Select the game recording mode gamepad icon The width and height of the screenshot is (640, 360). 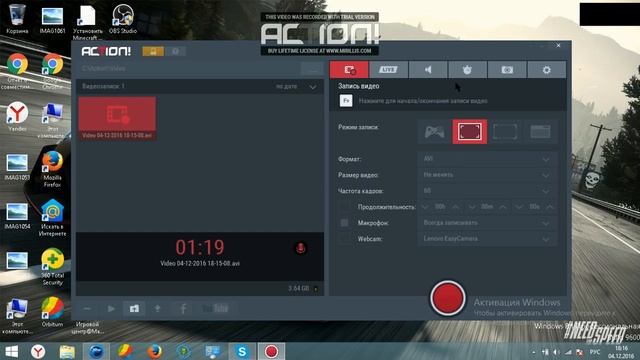435,132
